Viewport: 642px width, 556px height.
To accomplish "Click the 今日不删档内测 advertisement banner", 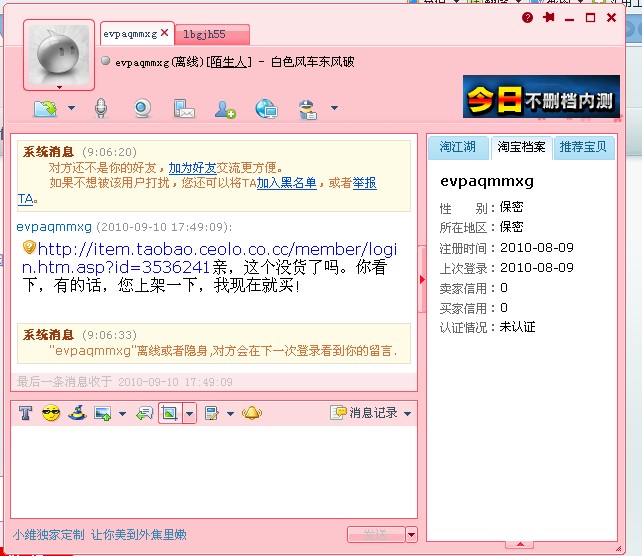I will point(541,97).
